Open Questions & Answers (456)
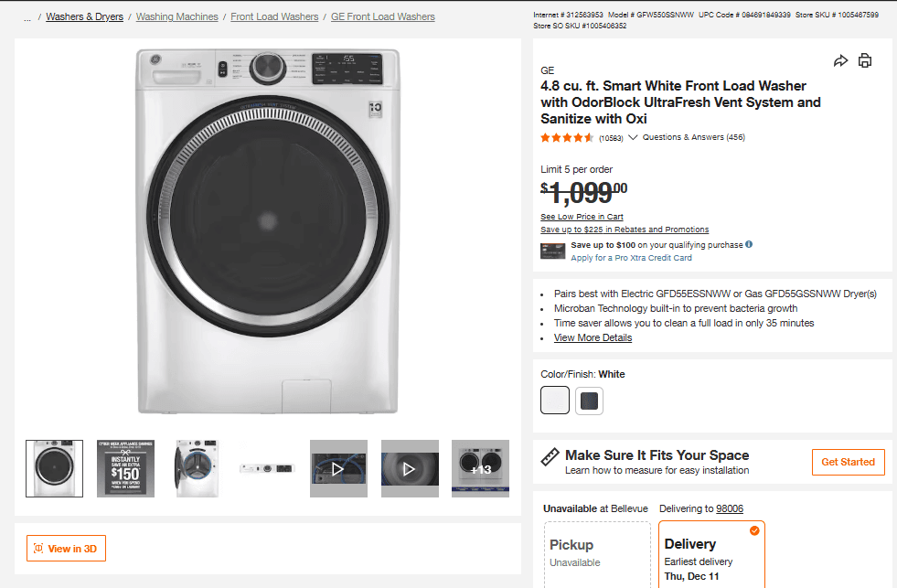The height and width of the screenshot is (588, 897). coord(697,136)
